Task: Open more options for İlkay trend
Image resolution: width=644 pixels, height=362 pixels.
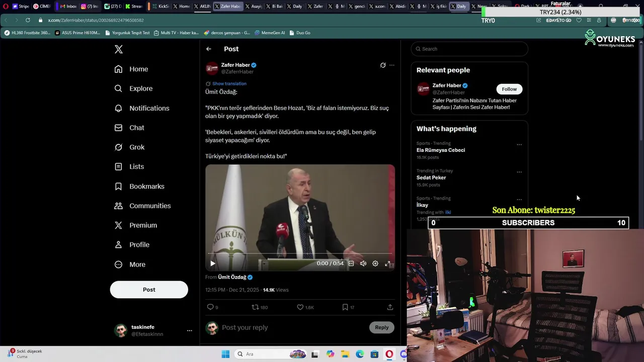Action: click(x=519, y=200)
